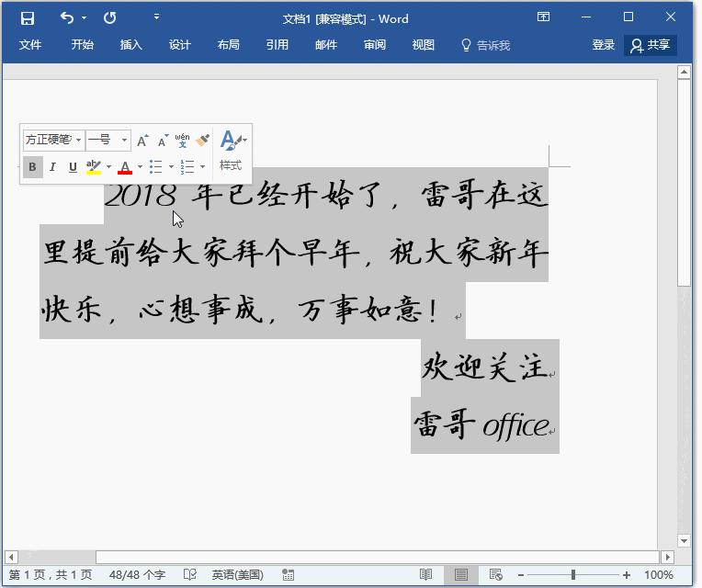Click the horizontal scrollbar left arrow
Viewport: 702px width, 588px height.
pyautogui.click(x=11, y=557)
